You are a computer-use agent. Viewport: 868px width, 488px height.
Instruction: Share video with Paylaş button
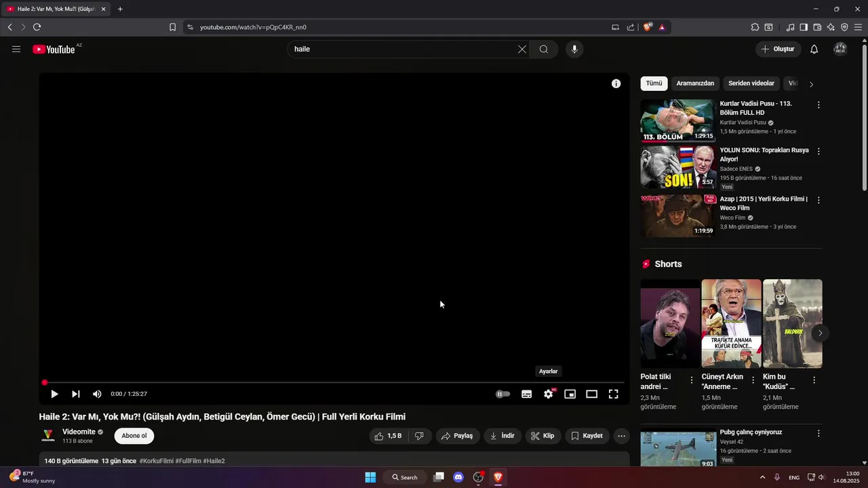click(458, 436)
